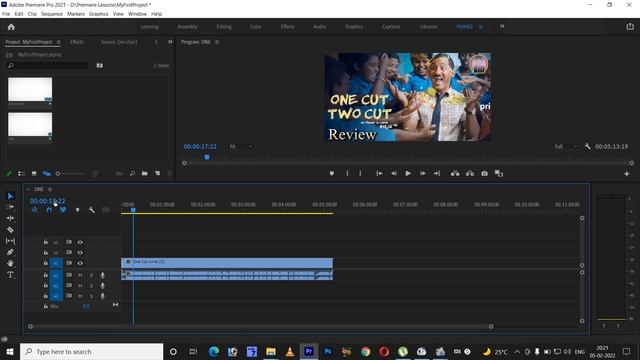Select the Hand tool
Image resolution: width=640 pixels, height=360 pixels.
click(10, 263)
